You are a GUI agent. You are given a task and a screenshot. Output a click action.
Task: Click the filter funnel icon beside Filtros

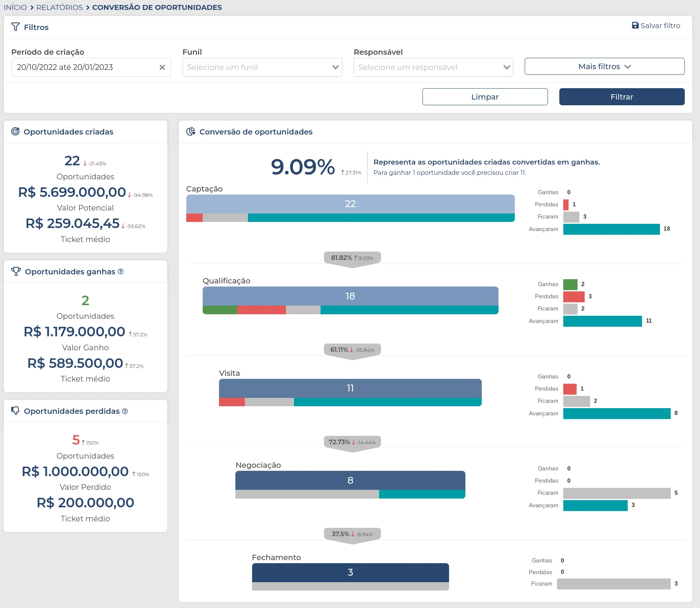pyautogui.click(x=16, y=27)
